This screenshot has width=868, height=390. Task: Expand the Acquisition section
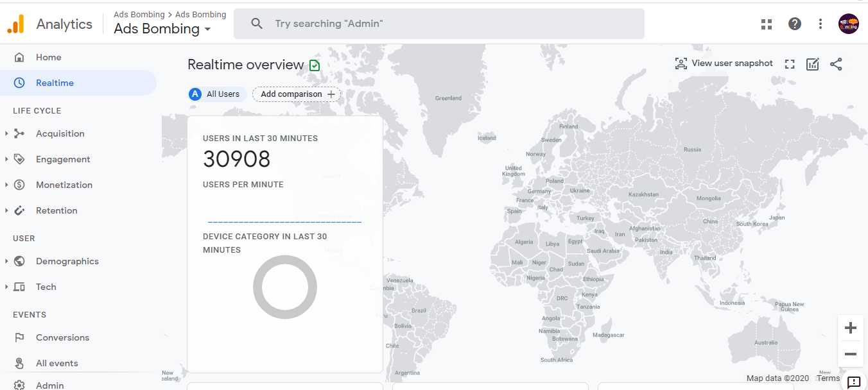click(61, 133)
